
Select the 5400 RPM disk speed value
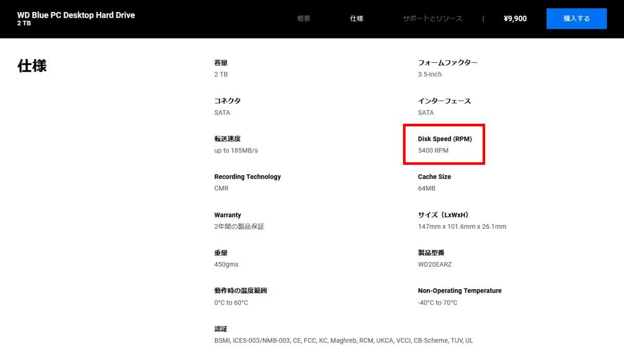tap(433, 151)
